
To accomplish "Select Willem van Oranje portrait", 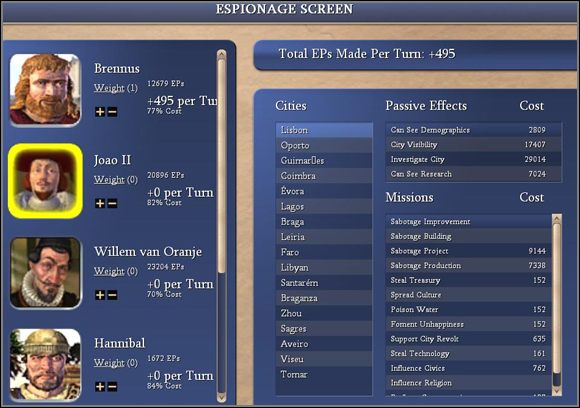I will click(45, 273).
